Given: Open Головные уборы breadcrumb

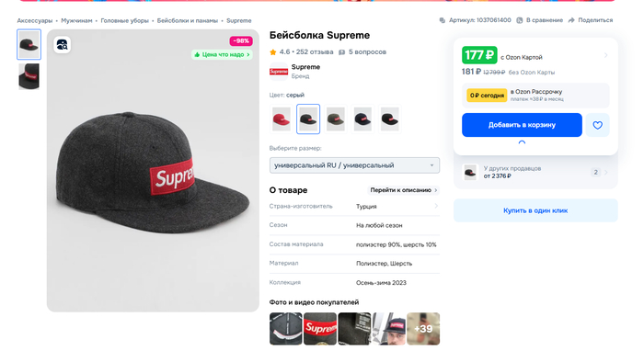Looking at the screenshot, I should point(124,20).
